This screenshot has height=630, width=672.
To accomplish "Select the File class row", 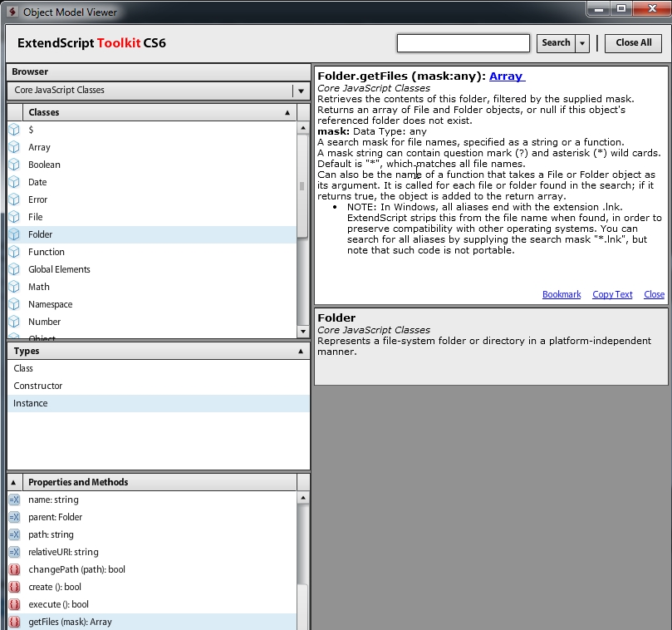I will [152, 217].
